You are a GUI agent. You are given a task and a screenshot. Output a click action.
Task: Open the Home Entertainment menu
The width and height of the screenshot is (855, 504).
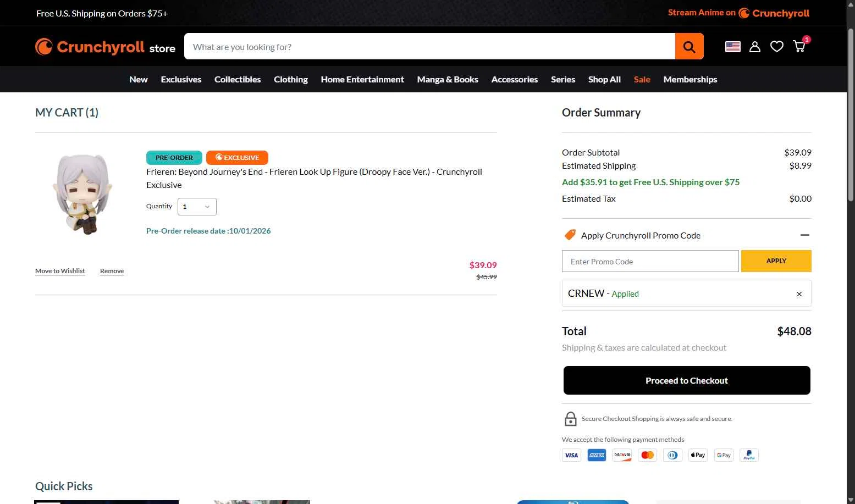click(x=362, y=79)
